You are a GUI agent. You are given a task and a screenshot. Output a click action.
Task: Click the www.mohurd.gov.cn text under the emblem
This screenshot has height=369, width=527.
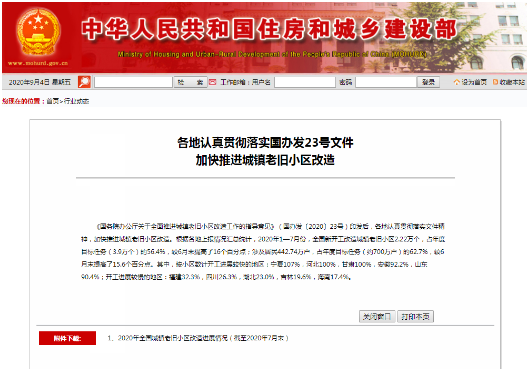click(38, 63)
